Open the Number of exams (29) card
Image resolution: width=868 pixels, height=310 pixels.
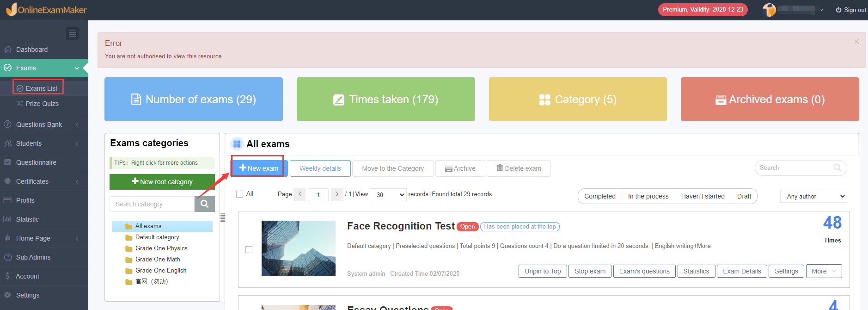194,99
